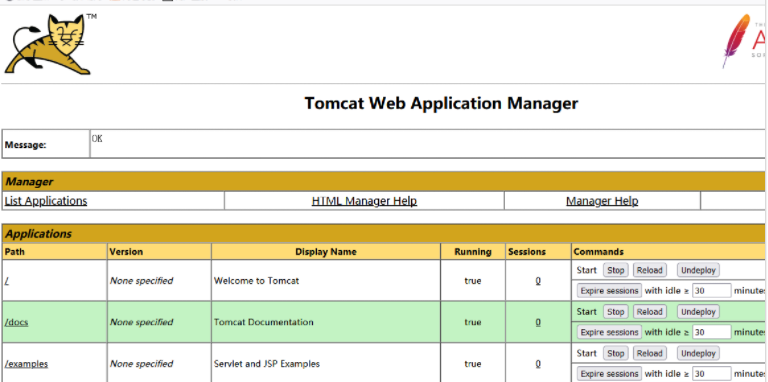Image resolution: width=768 pixels, height=382 pixels.
Task: Click disabled Start text in root / row
Action: pyautogui.click(x=586, y=270)
